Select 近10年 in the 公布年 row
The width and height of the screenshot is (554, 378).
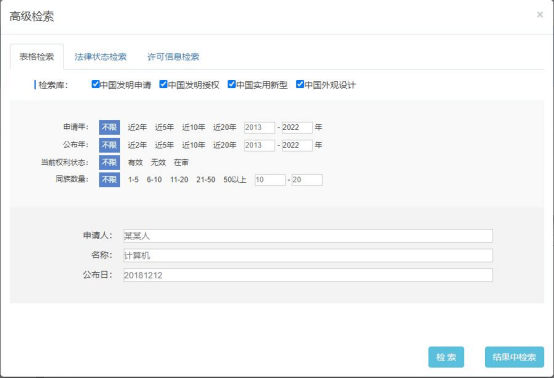(193, 145)
